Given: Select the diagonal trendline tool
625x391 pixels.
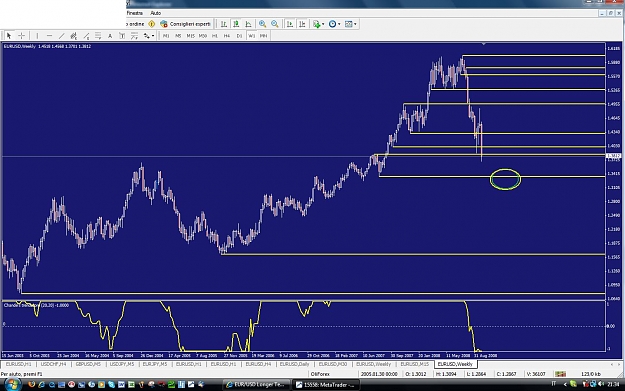Looking at the screenshot, I should click(61, 36).
